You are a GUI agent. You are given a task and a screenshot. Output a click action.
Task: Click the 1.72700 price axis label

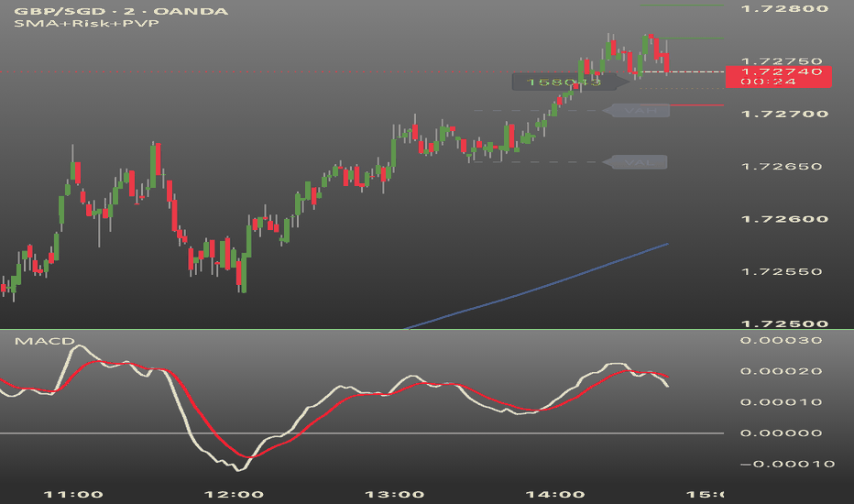(785, 114)
